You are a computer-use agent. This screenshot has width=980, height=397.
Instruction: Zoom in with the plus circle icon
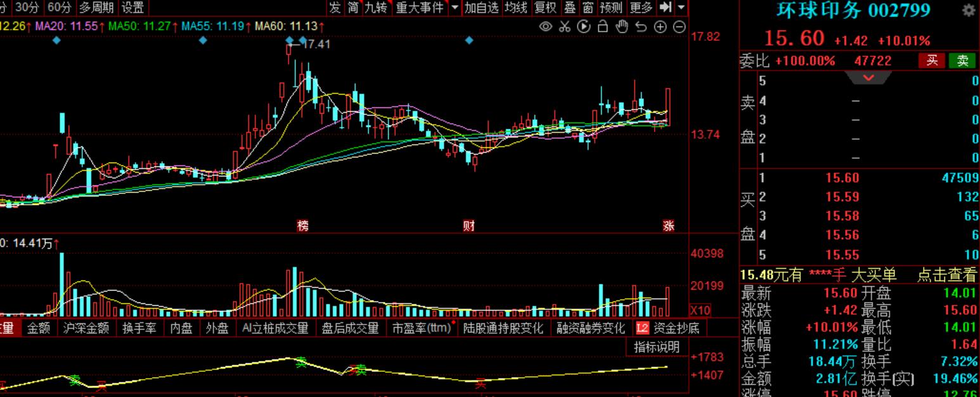(x=660, y=27)
